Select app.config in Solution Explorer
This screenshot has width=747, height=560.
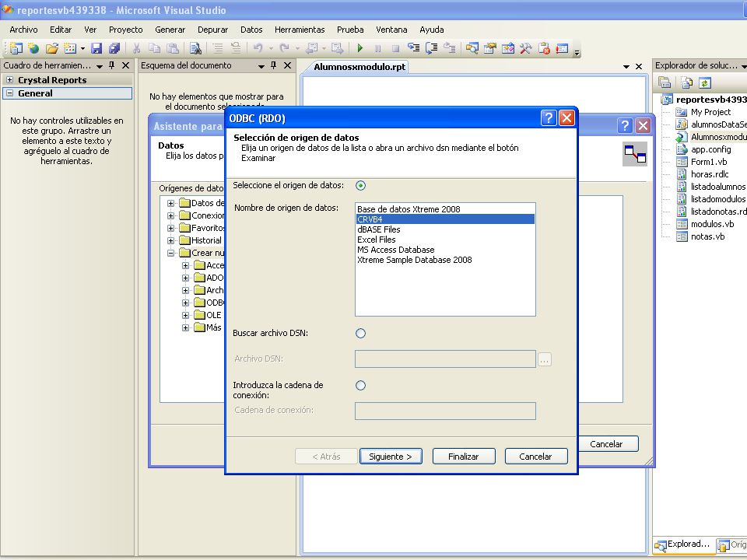pyautogui.click(x=710, y=149)
